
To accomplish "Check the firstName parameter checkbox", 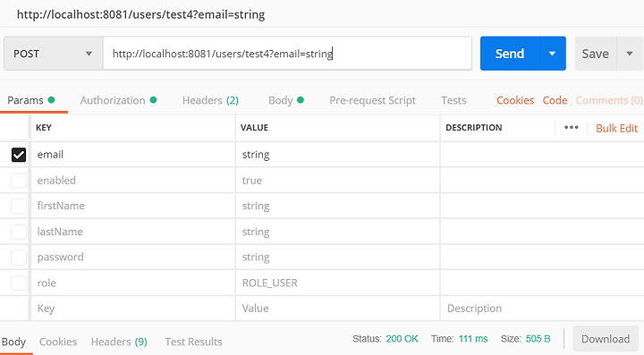I will pyautogui.click(x=19, y=206).
